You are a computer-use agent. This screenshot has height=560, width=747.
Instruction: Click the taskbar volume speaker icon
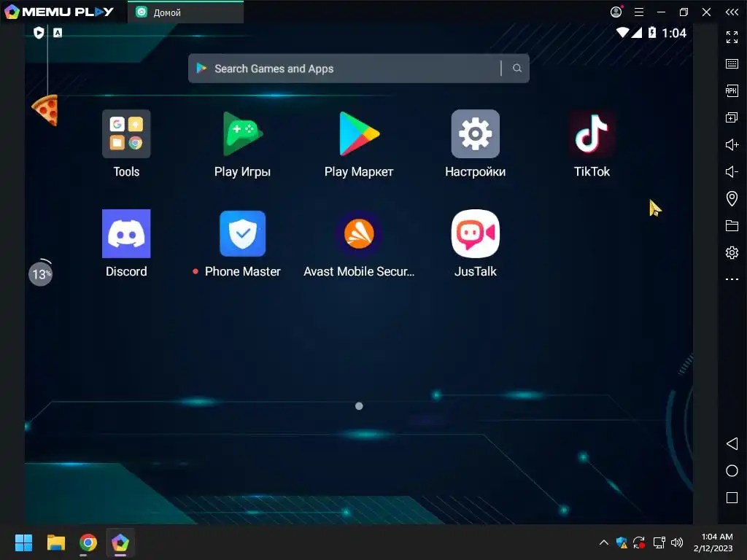pyautogui.click(x=676, y=542)
